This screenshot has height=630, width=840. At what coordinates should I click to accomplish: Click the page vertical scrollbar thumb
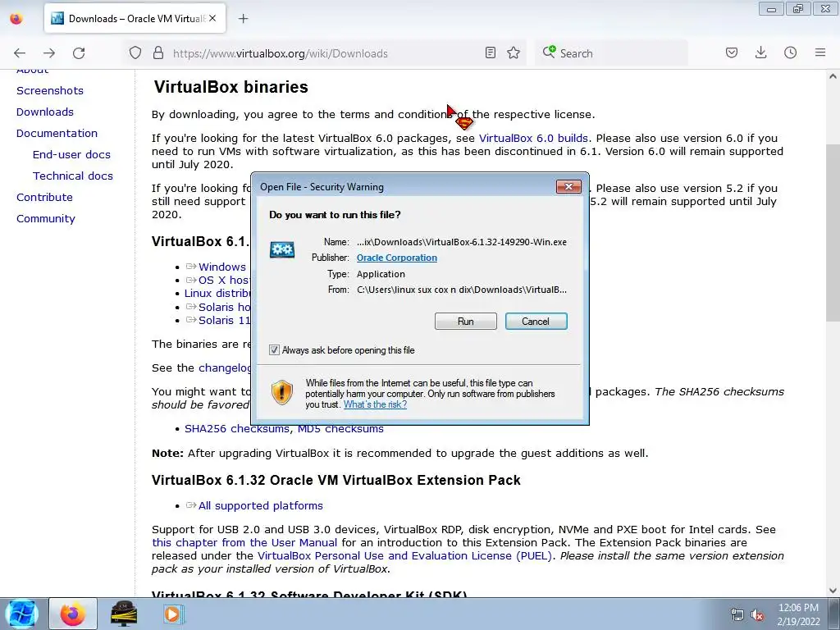pos(833,233)
